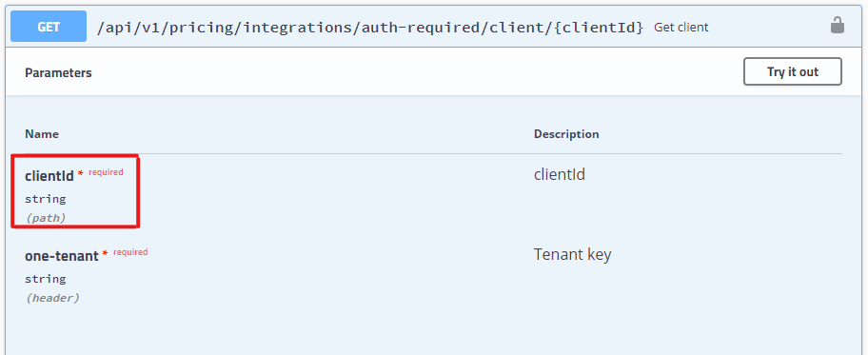
Task: Click the authorization lock icon
Action: (837, 26)
